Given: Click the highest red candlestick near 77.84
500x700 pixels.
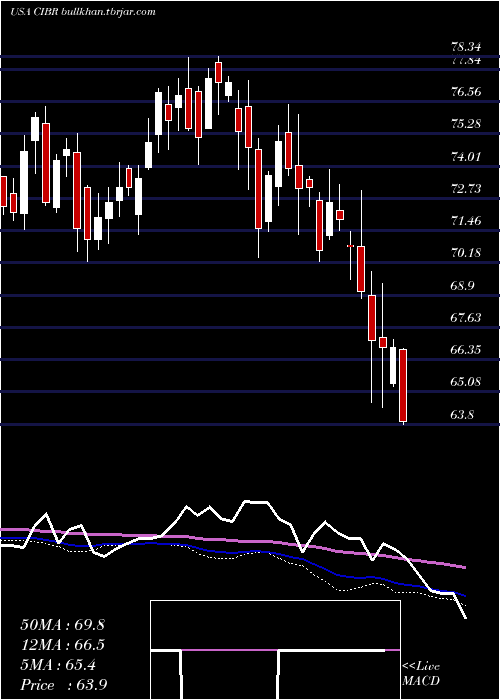Looking at the screenshot, I should (218, 73).
